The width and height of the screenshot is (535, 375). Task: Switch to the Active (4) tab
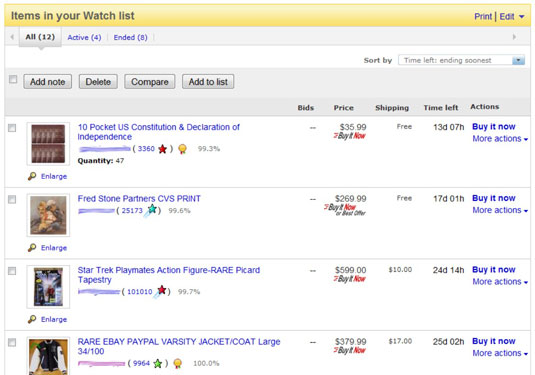[x=84, y=38]
